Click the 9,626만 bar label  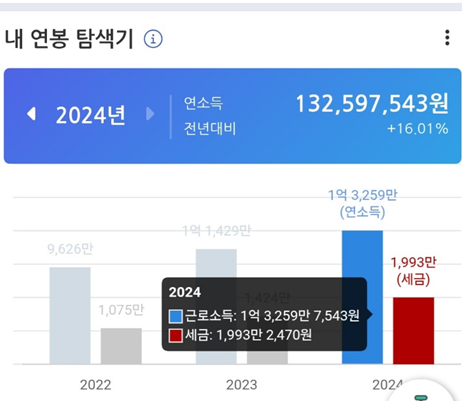[70, 249]
